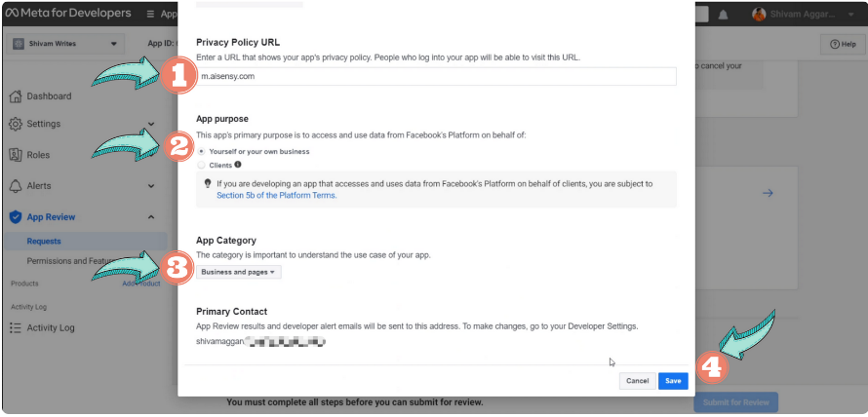Screen dimensions: 868x417
Task: Open Requests under App Review
Action: tap(44, 242)
